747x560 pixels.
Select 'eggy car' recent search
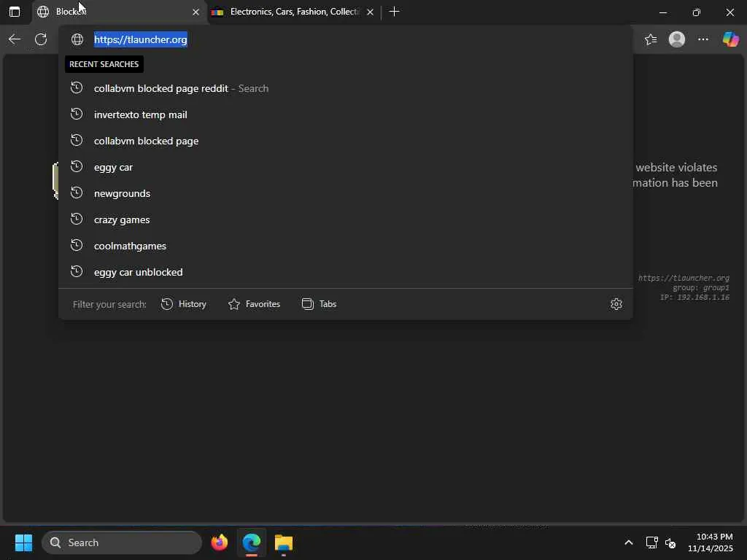click(x=345, y=167)
